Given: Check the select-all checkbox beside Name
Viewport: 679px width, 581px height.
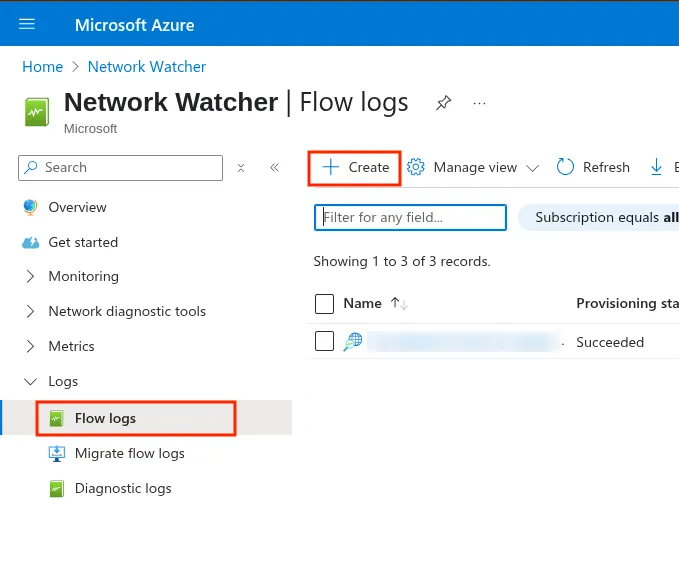Looking at the screenshot, I should click(x=324, y=303).
